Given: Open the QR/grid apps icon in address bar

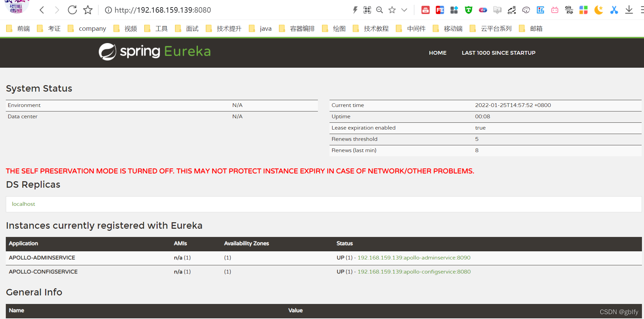Looking at the screenshot, I should 367,10.
